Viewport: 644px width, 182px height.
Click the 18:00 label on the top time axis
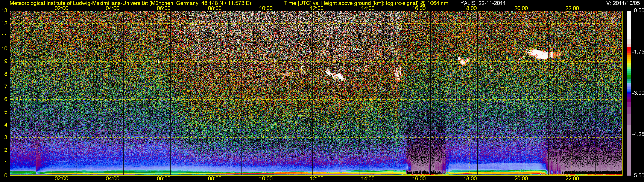tap(470, 8)
